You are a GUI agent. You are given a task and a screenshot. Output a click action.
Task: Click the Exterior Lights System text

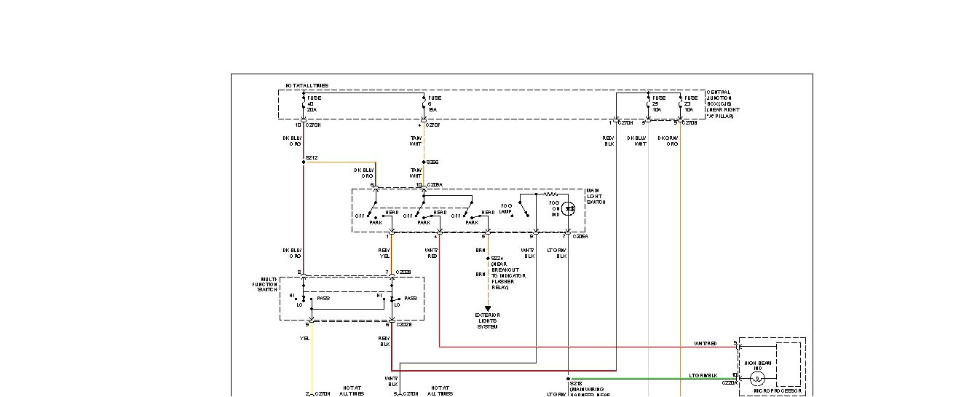coord(488,321)
